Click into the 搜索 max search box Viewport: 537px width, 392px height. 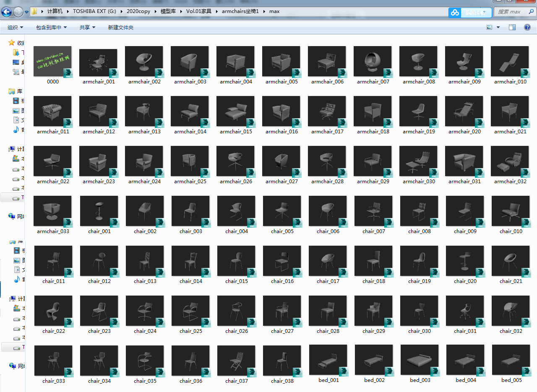[x=514, y=12]
